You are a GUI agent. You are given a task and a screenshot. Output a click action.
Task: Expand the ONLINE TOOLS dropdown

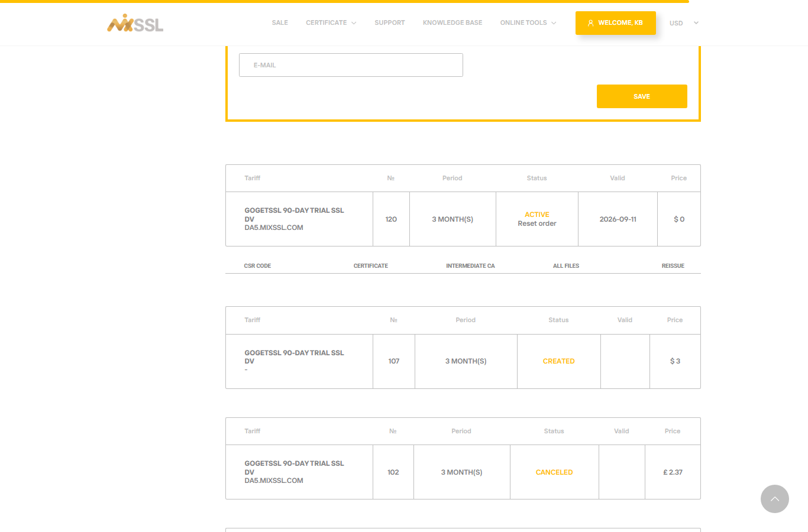click(x=528, y=22)
